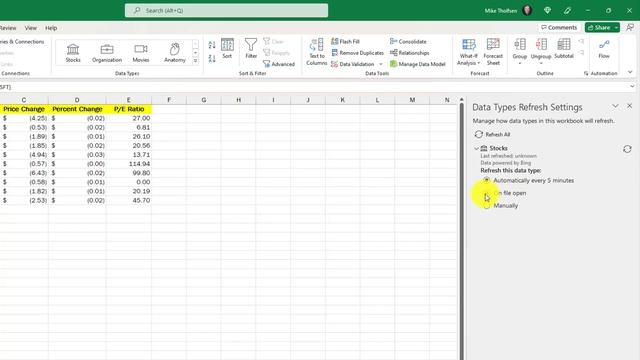The height and width of the screenshot is (360, 640).
Task: Run Flash Fill
Action: tap(345, 41)
